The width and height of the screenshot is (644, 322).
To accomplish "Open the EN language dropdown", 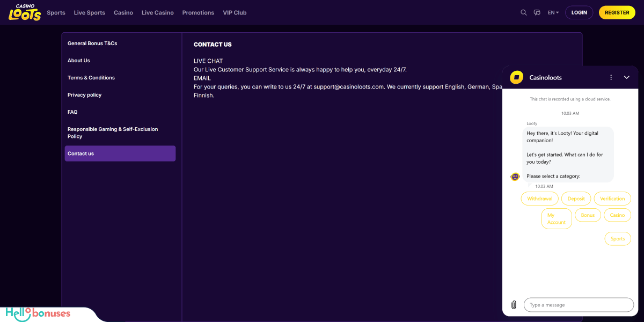I will click(x=553, y=12).
